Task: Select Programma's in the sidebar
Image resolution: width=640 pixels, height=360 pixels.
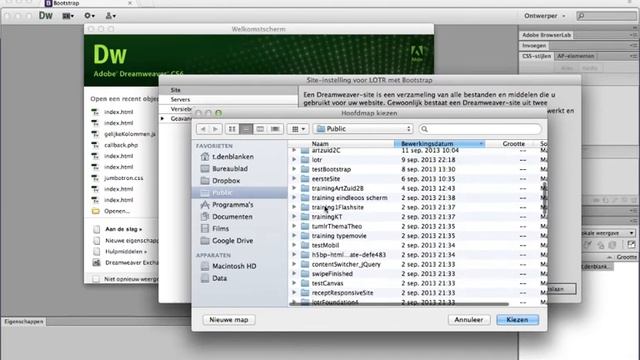Action: tap(233, 204)
